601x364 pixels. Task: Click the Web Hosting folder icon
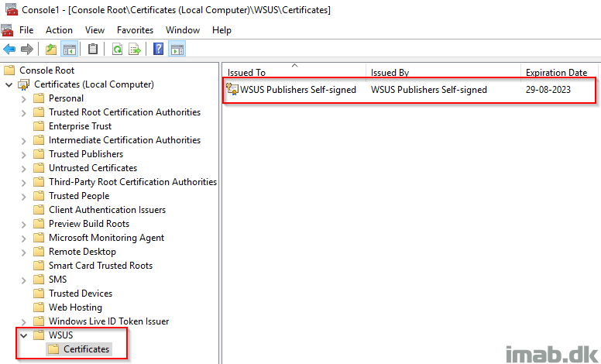[39, 307]
